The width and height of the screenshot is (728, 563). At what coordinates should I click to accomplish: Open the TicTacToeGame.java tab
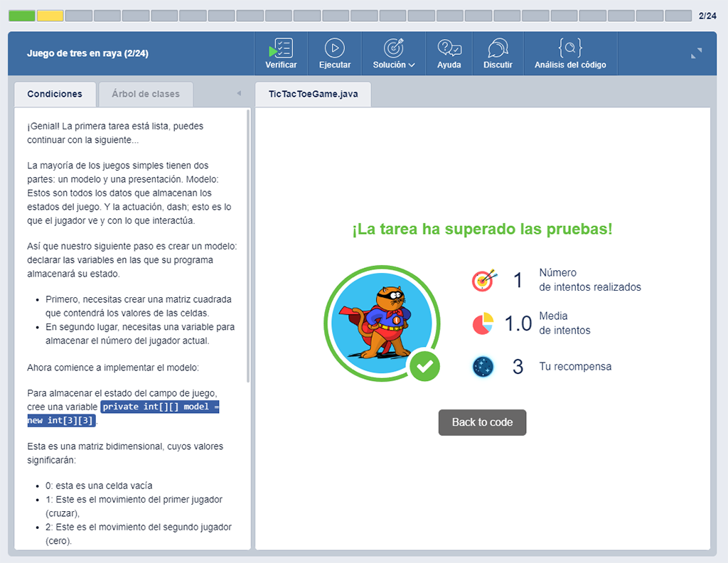tap(313, 93)
